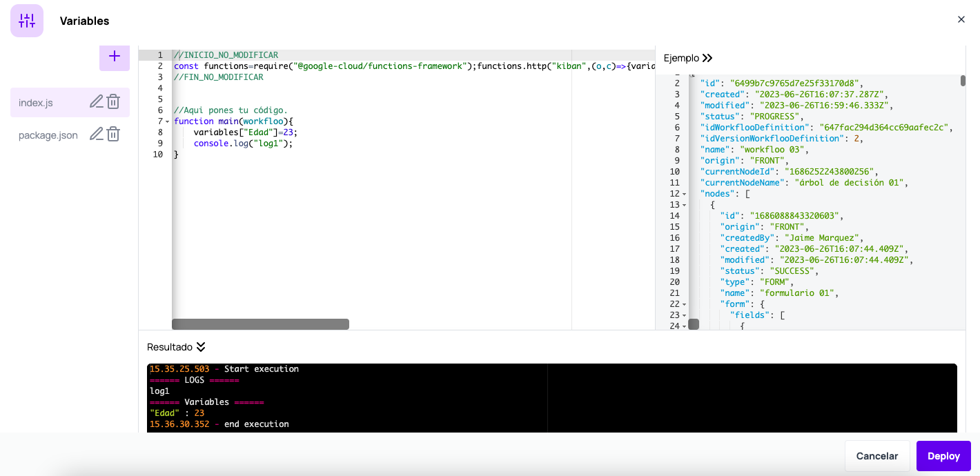980x476 pixels.
Task: Click the 'Variables' dialog title
Action: (84, 21)
